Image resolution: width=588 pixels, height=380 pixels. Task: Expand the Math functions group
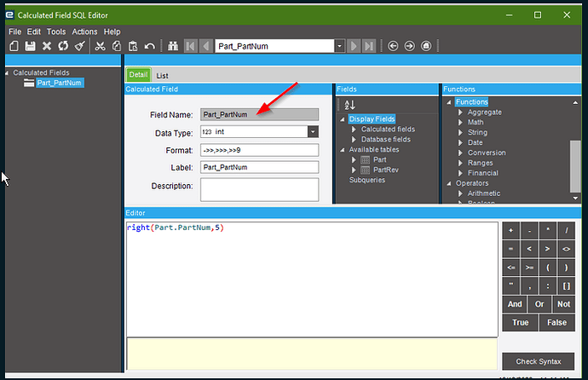[460, 122]
